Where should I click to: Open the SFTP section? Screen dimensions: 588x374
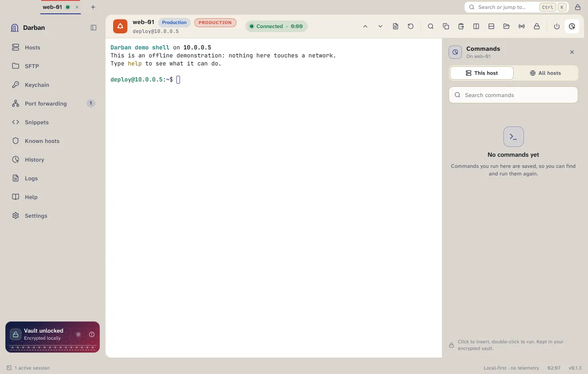pyautogui.click(x=53, y=66)
